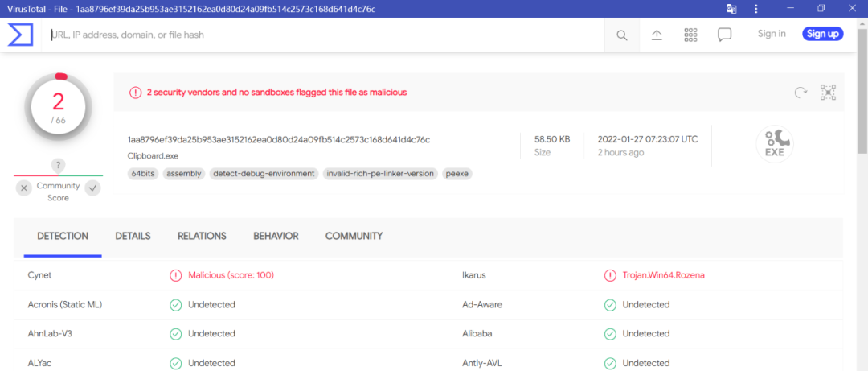Click the Trojan.Win64.Rozena result

click(663, 275)
